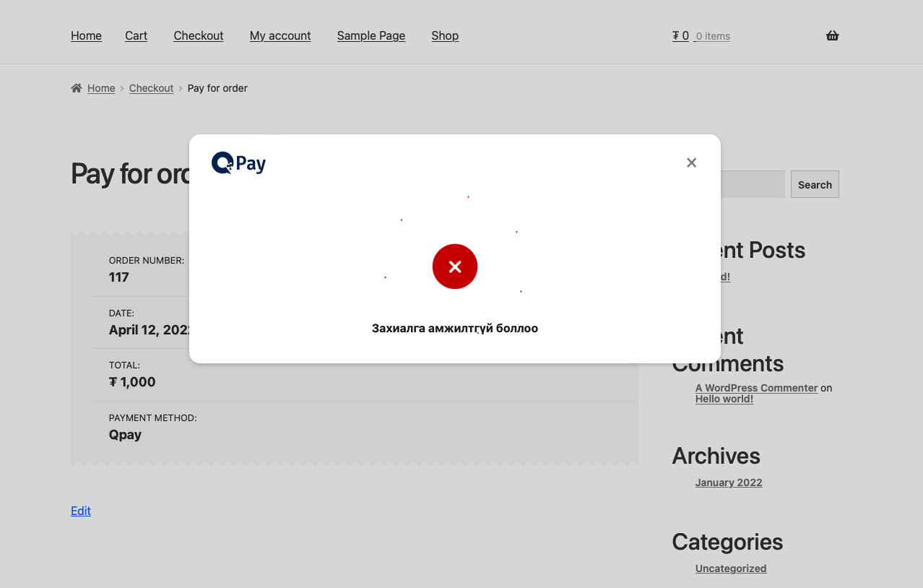The image size is (923, 588).
Task: Click the Qpay payment method value
Action: click(125, 435)
